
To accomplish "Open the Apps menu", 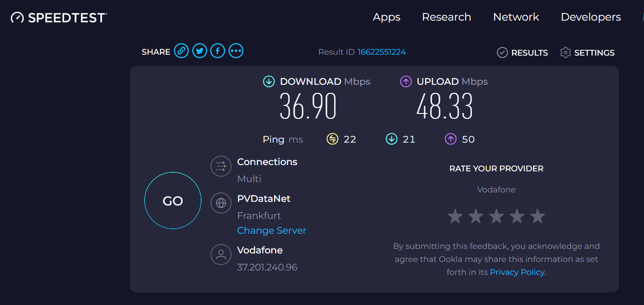I will coord(386,17).
